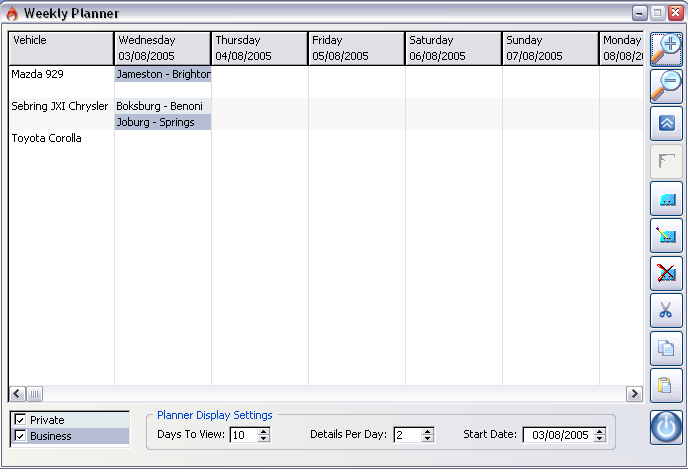Select the Joburg - Springs booking entry

(x=162, y=122)
